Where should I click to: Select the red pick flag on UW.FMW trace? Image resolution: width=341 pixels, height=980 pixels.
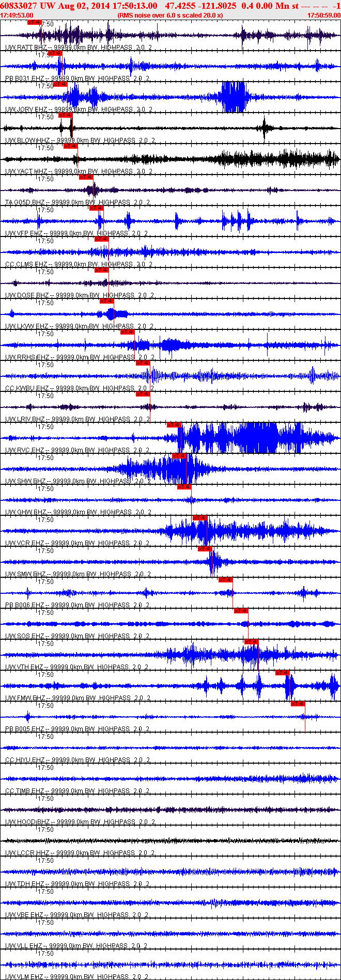click(x=282, y=673)
